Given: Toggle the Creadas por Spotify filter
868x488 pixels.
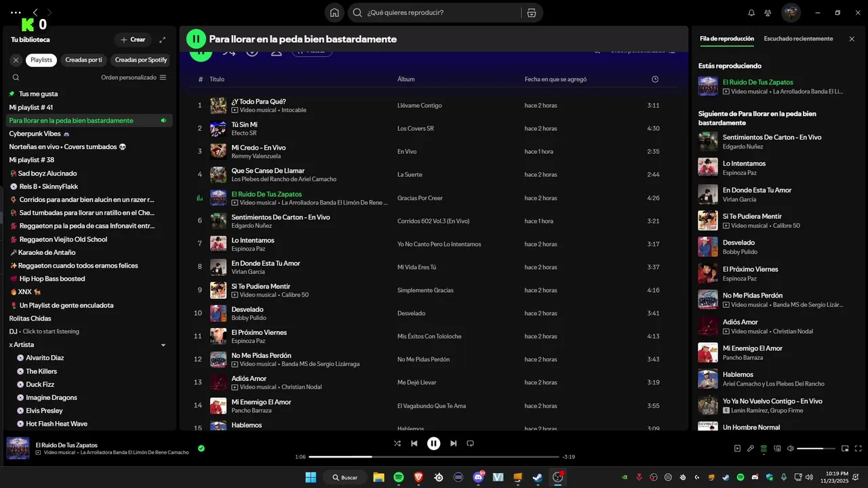Looking at the screenshot, I should (x=141, y=60).
